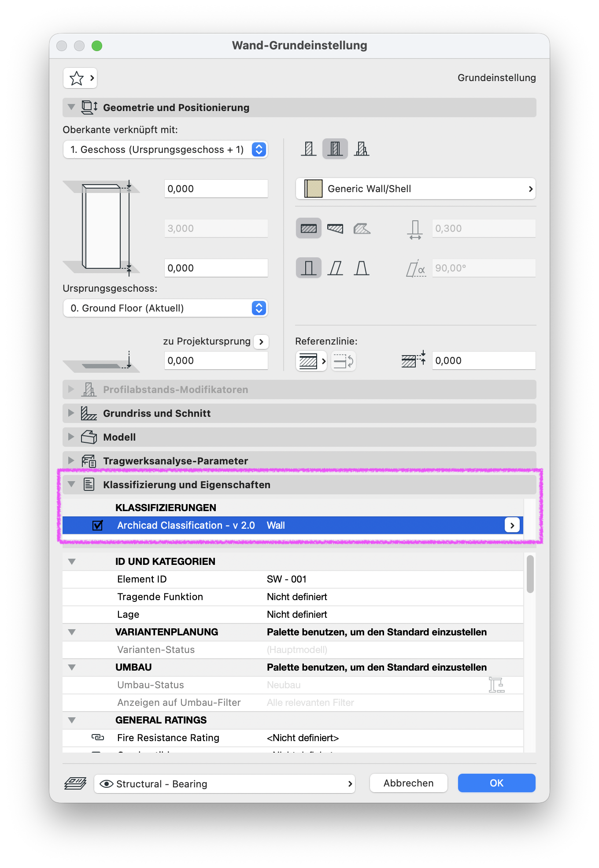This screenshot has height=868, width=599.
Task: Click the top offset 0,000 field
Action: 216,189
